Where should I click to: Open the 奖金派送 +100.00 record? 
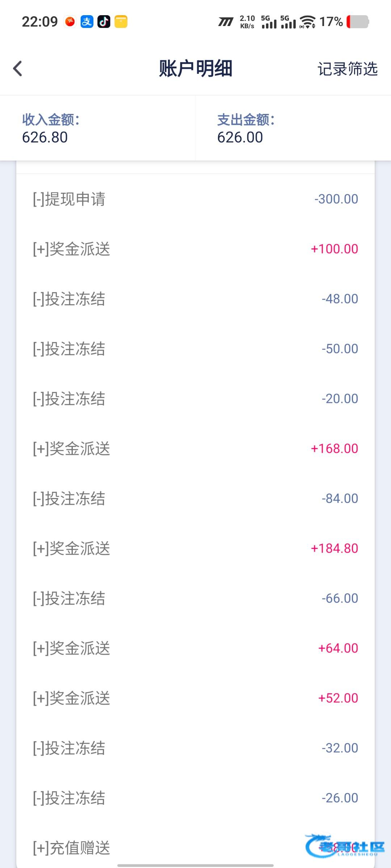pos(195,249)
